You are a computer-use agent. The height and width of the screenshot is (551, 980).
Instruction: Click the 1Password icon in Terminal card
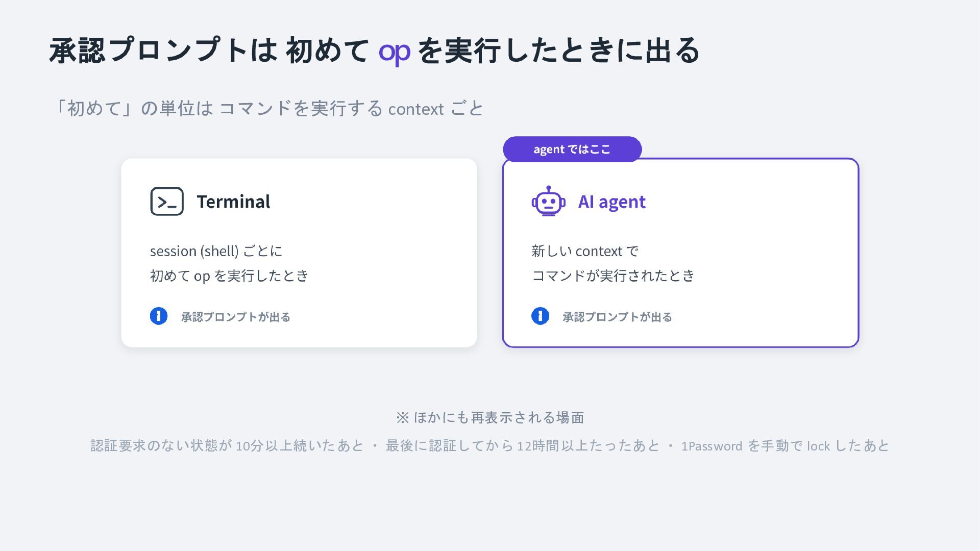[x=159, y=316]
